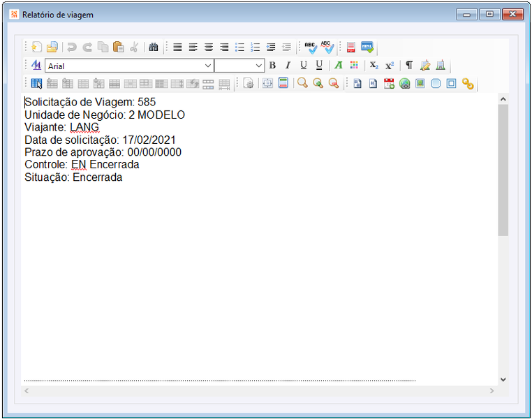Copy the selected text
532x419 pixels.
103,47
